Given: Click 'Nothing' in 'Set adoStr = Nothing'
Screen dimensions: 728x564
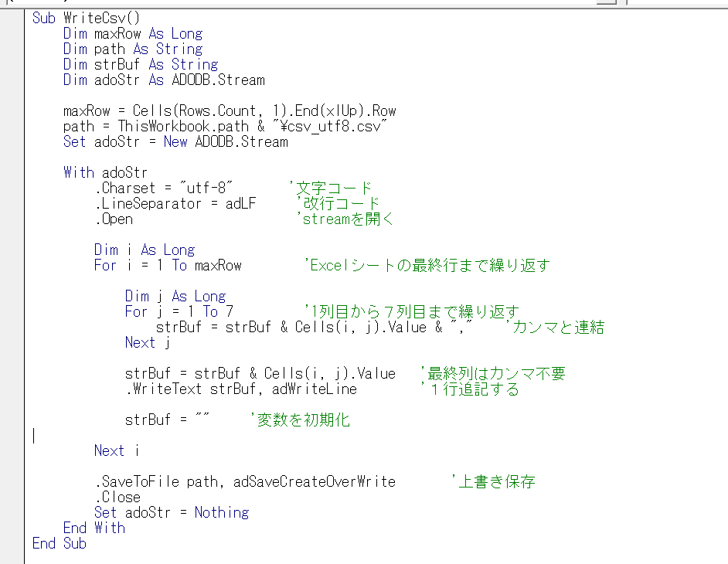Looking at the screenshot, I should tap(222, 512).
